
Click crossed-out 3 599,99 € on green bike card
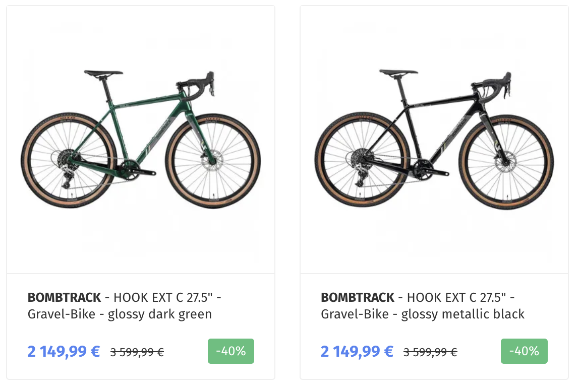(137, 352)
